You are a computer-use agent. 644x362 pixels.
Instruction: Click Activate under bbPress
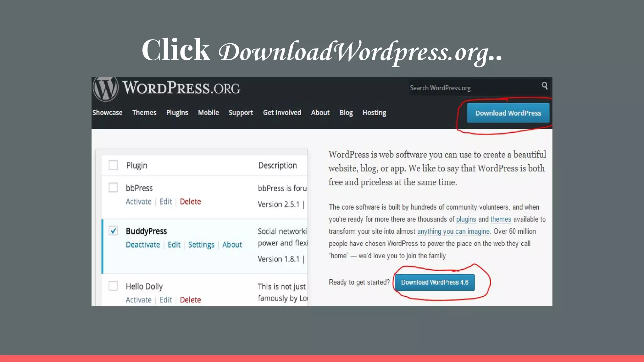point(138,201)
